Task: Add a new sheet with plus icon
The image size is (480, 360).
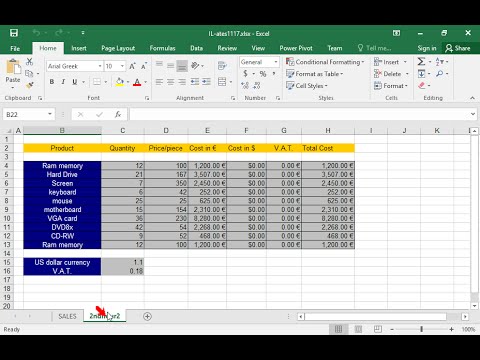Action: 147,316
